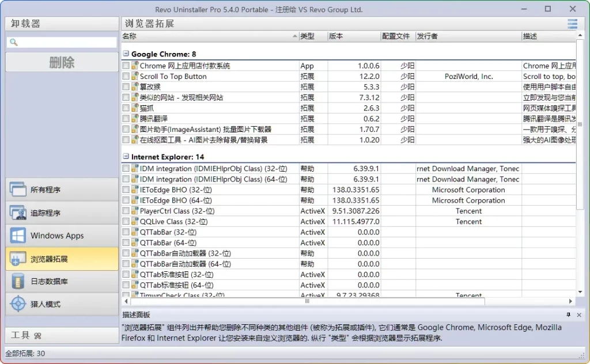This screenshot has height=364, width=590.
Task: Sort by the 名称 column header
Action: tap(210, 36)
